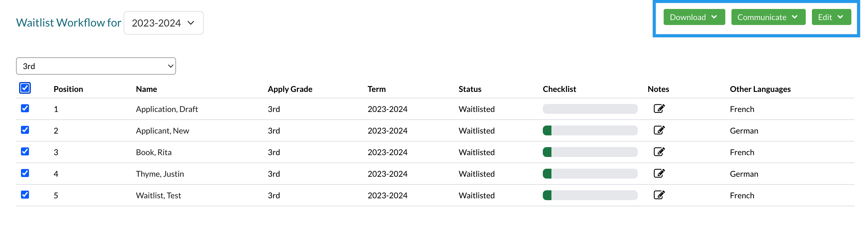Open the Thyme, Justin record
Image resolution: width=868 pixels, height=235 pixels.
(x=160, y=174)
